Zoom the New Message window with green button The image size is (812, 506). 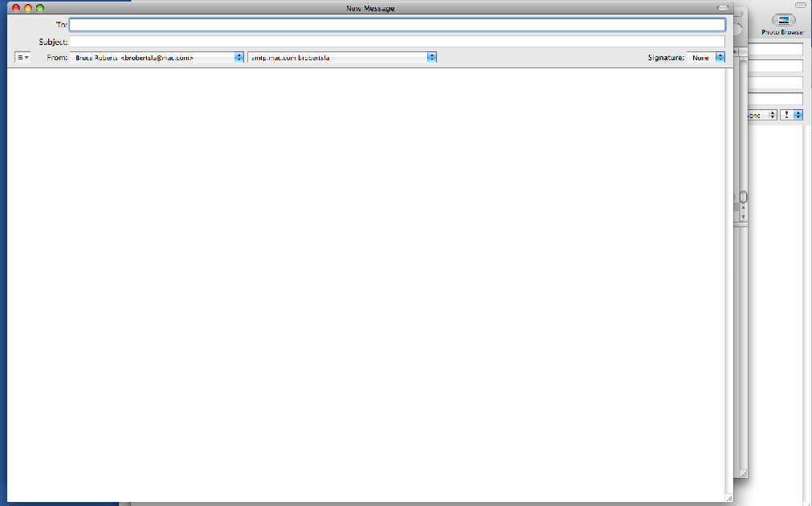point(40,8)
